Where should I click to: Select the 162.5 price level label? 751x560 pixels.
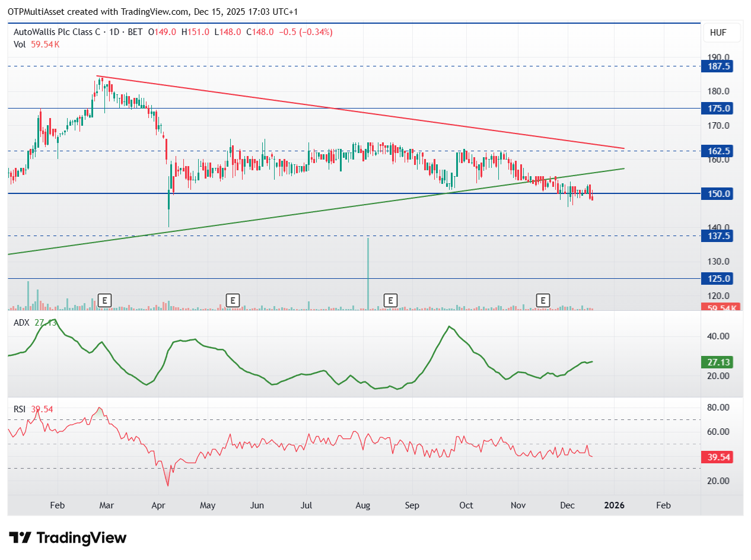(x=718, y=151)
